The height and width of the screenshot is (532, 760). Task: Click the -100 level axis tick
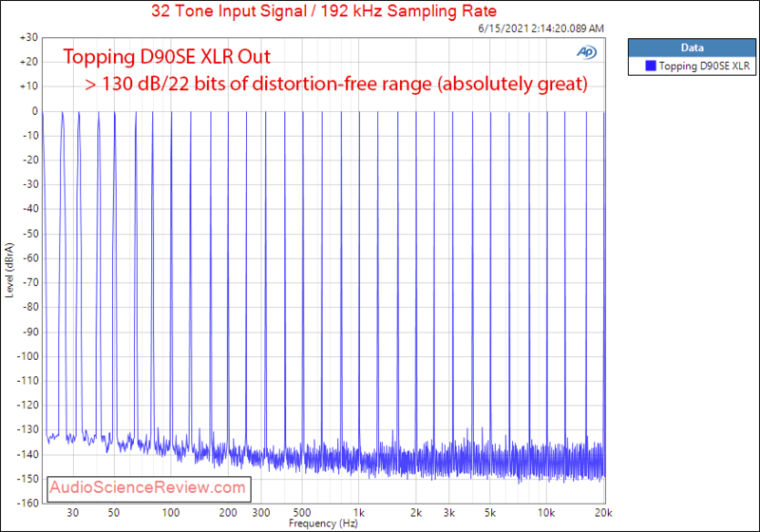pos(26,355)
